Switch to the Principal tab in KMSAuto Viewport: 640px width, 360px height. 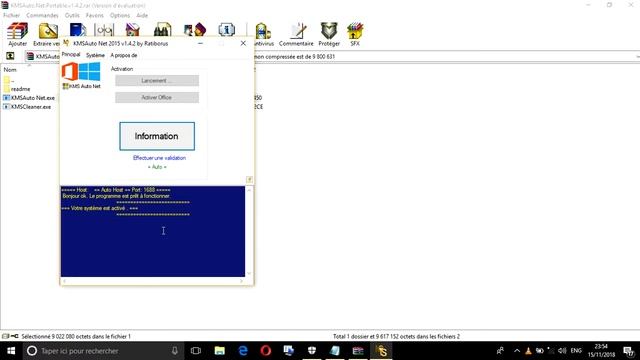coord(71,54)
